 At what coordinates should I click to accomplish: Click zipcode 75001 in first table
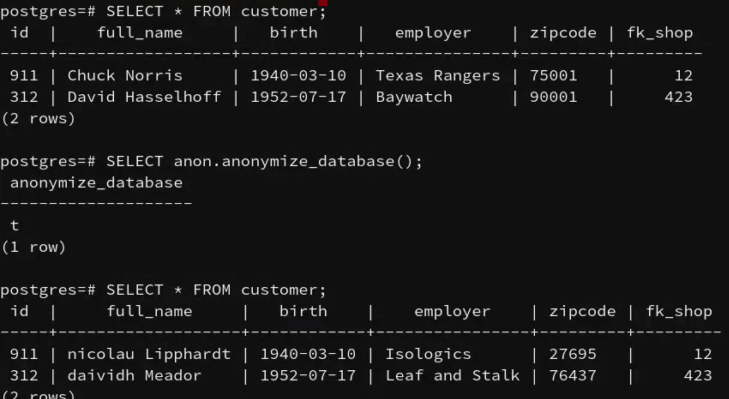click(x=553, y=75)
